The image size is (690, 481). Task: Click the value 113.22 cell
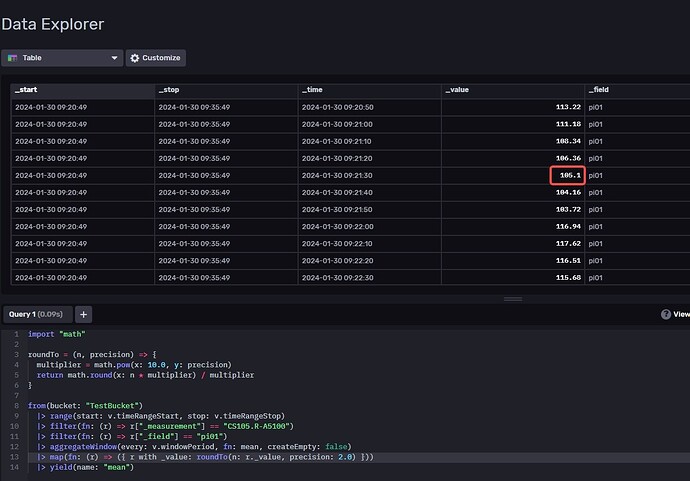click(513, 107)
